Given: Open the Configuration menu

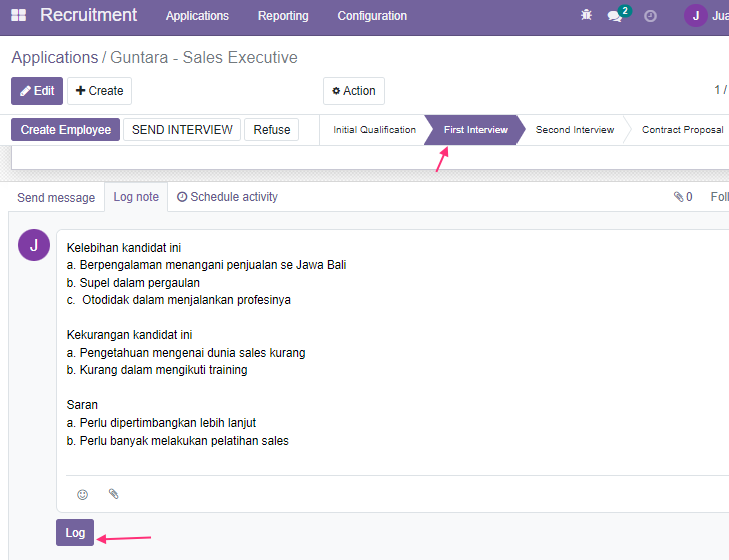Looking at the screenshot, I should [372, 16].
